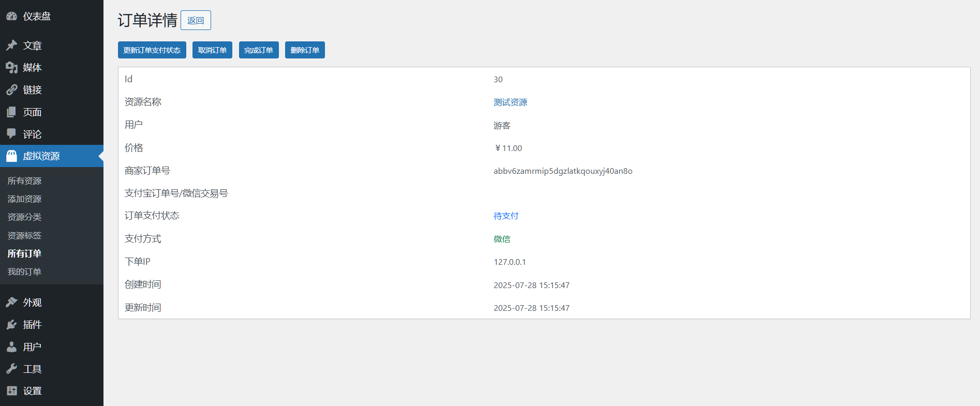980x406 pixels.
Task: Click the 媒体 media icon
Action: point(11,68)
